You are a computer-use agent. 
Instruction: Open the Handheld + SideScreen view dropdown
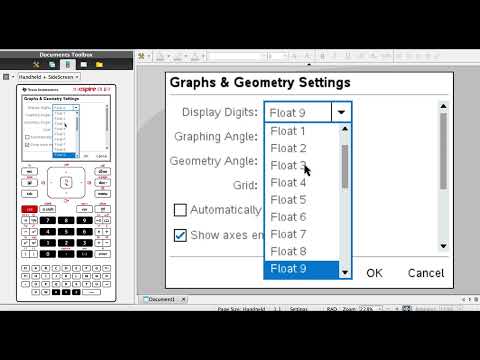pyautogui.click(x=49, y=77)
